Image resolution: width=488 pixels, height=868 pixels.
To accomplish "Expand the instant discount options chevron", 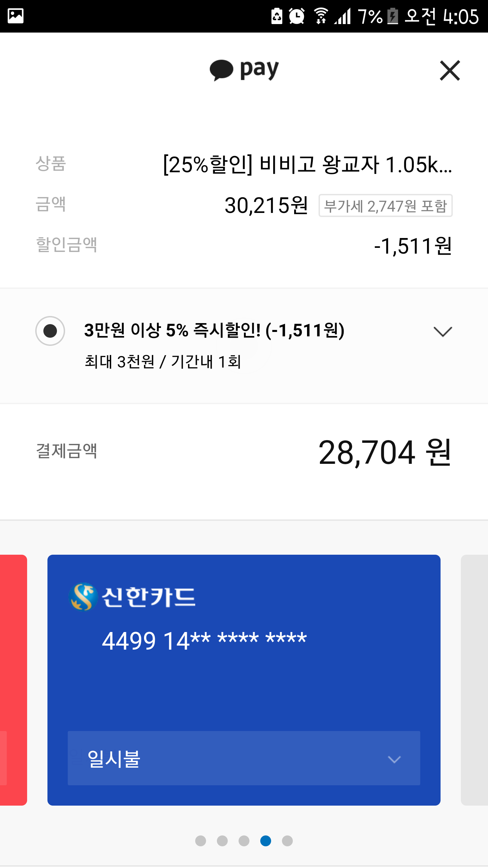I will click(x=443, y=332).
